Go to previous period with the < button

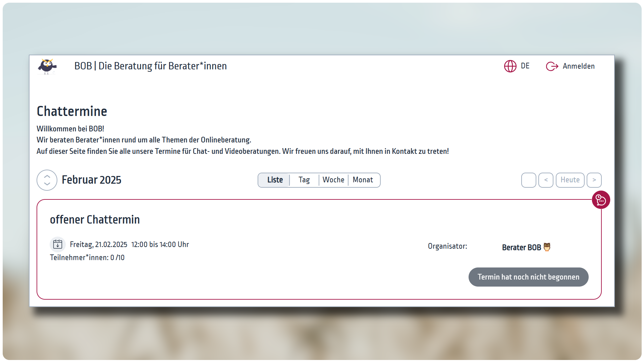tap(546, 180)
